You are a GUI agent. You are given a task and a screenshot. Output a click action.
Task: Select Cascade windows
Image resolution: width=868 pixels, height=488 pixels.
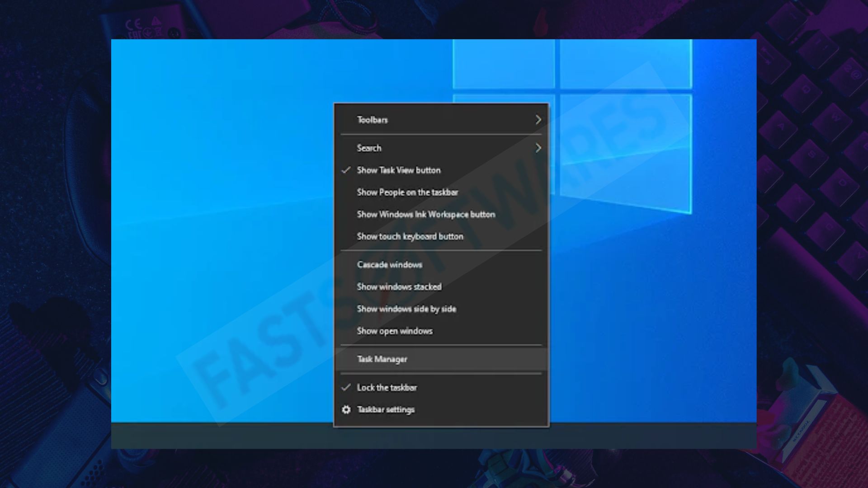tap(441, 265)
